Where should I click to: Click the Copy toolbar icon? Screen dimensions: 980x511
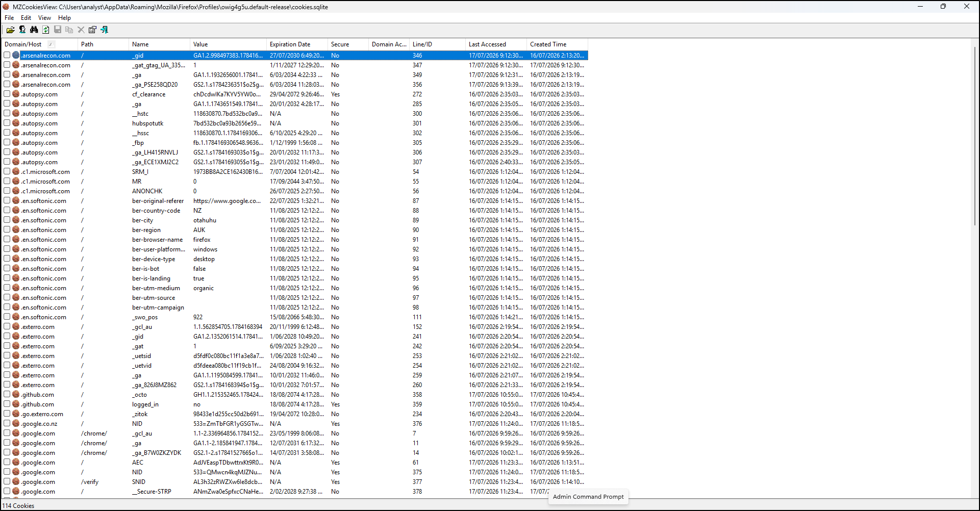69,30
